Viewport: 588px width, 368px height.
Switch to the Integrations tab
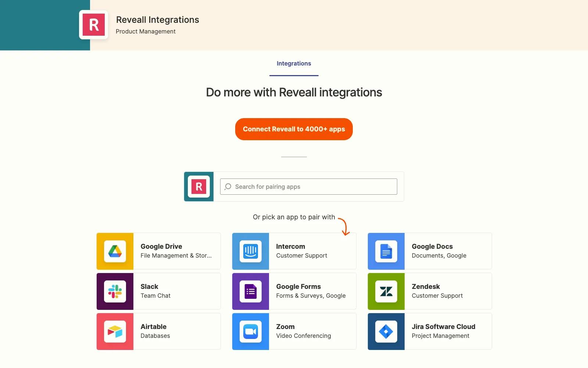coord(294,64)
